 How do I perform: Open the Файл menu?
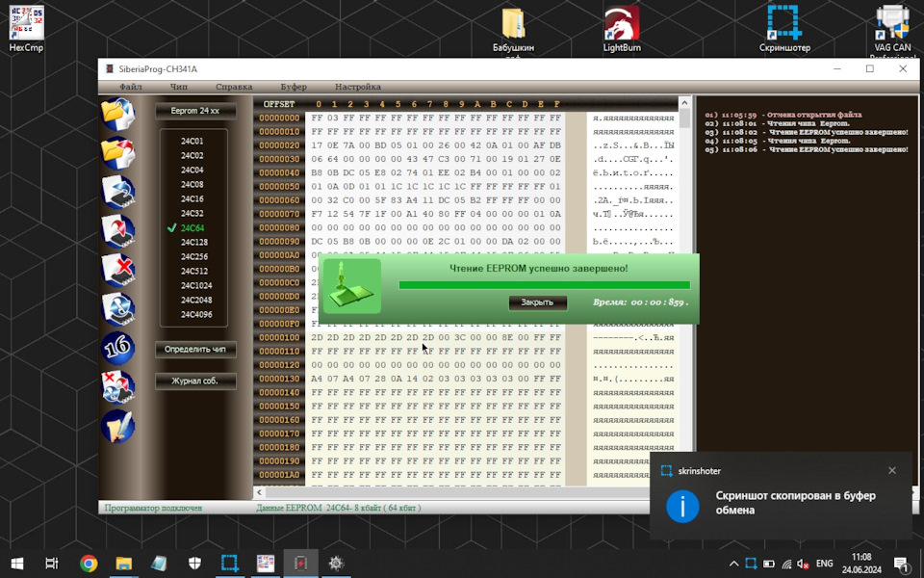[131, 87]
